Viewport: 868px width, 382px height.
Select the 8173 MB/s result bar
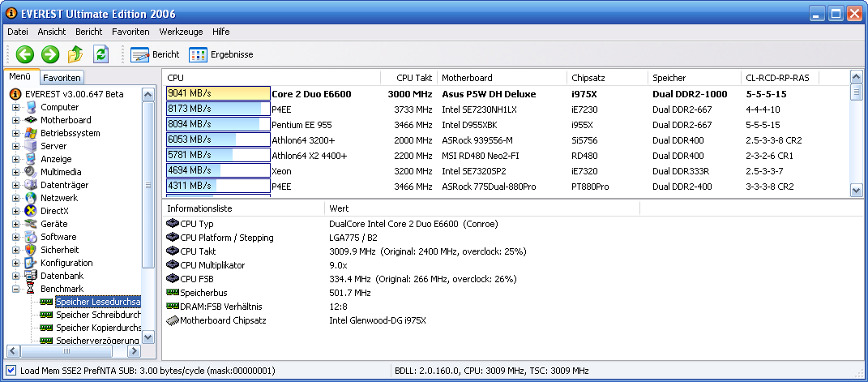(218, 109)
